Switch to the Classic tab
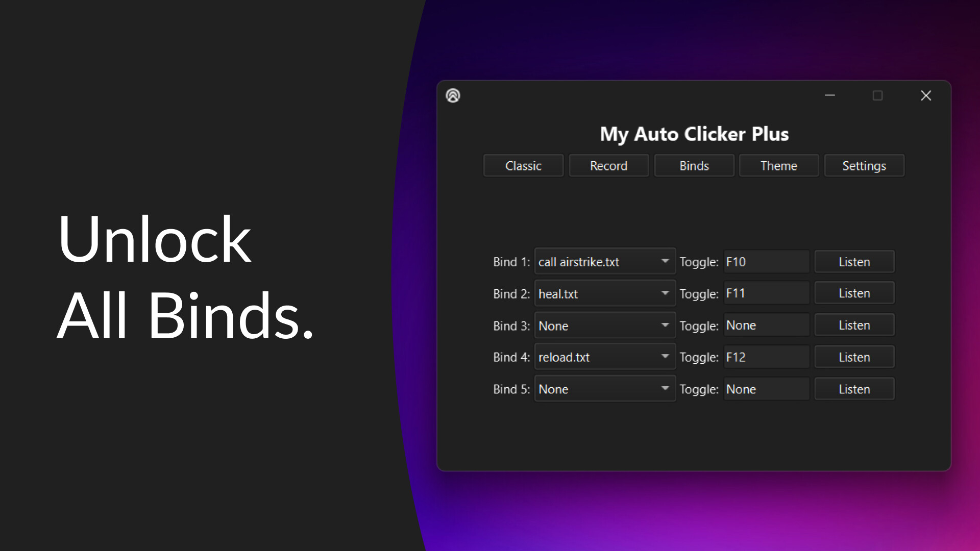This screenshot has width=980, height=551. (x=523, y=165)
